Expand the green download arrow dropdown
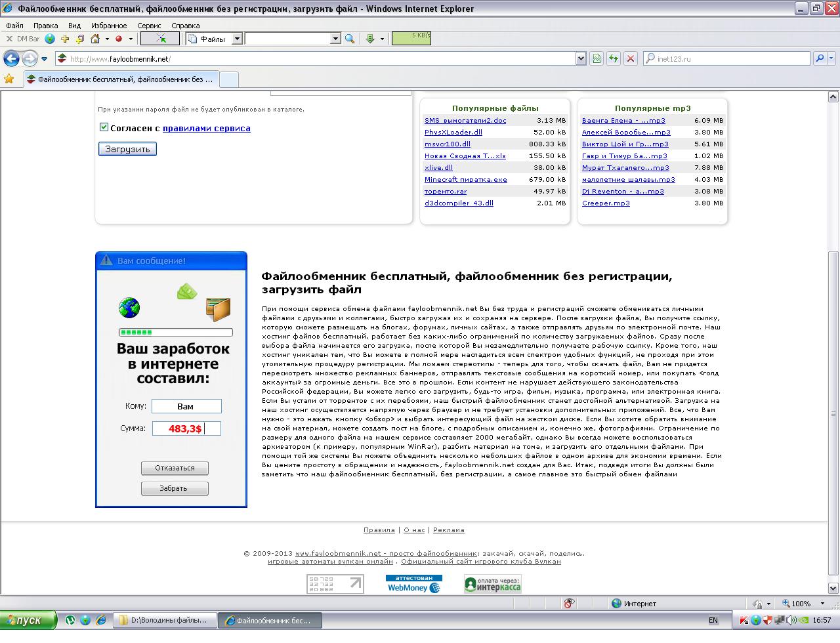 (381, 39)
